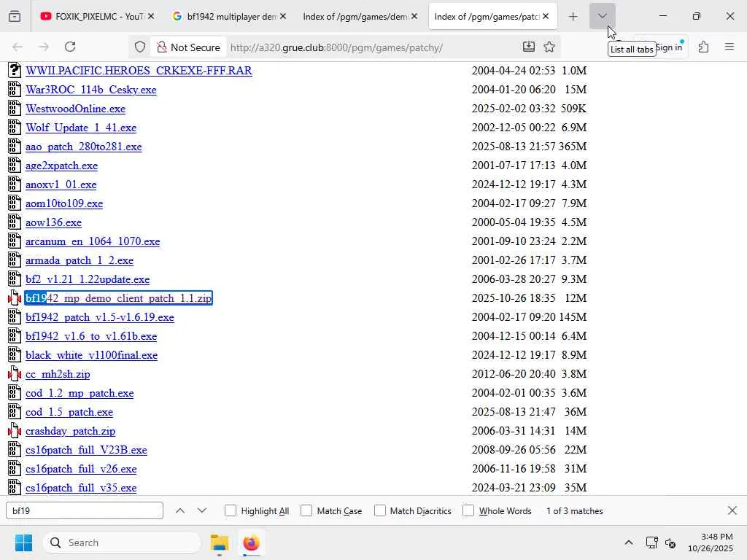
Task: Open anoxv1_01.exe link
Action: 61,184
